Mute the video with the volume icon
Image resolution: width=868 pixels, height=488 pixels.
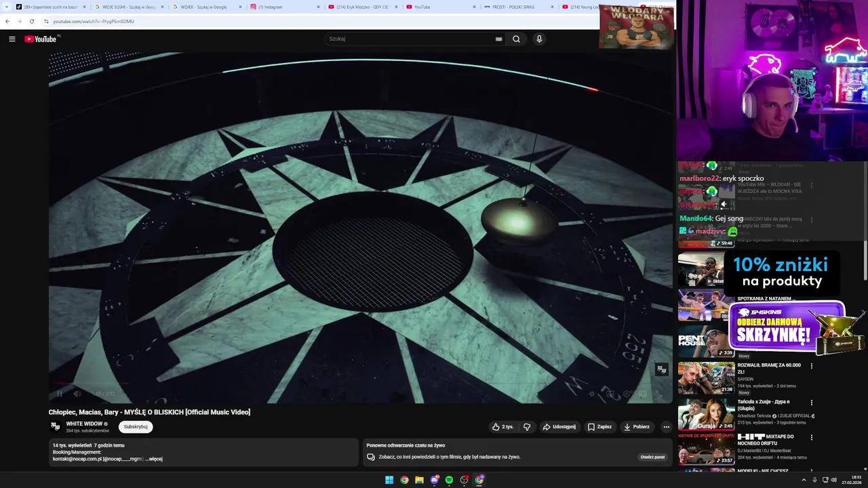[77, 393]
